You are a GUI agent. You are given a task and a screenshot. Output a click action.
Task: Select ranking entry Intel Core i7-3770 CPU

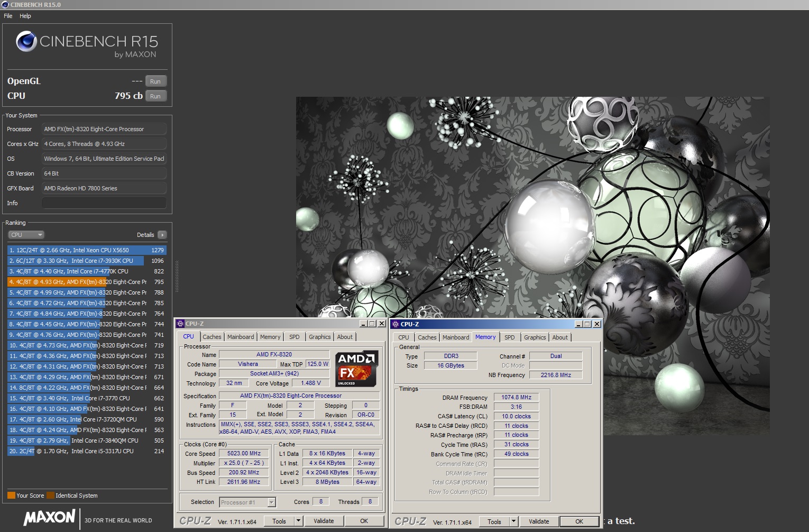pyautogui.click(x=87, y=398)
